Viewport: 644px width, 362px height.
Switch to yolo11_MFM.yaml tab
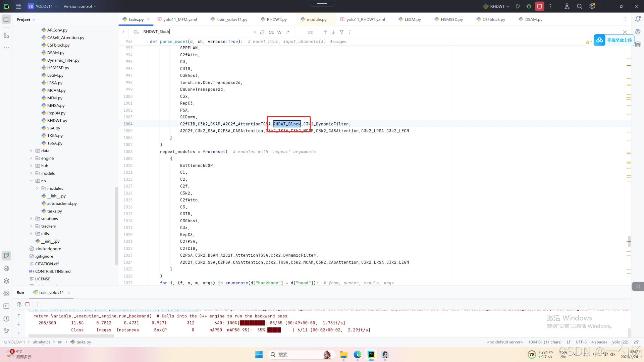(180, 19)
